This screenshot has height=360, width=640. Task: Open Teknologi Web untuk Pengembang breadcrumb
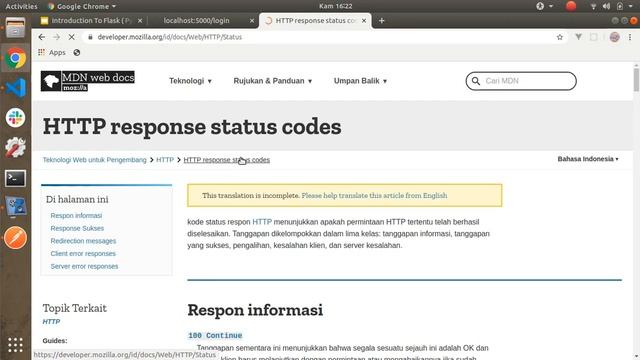[x=94, y=160]
